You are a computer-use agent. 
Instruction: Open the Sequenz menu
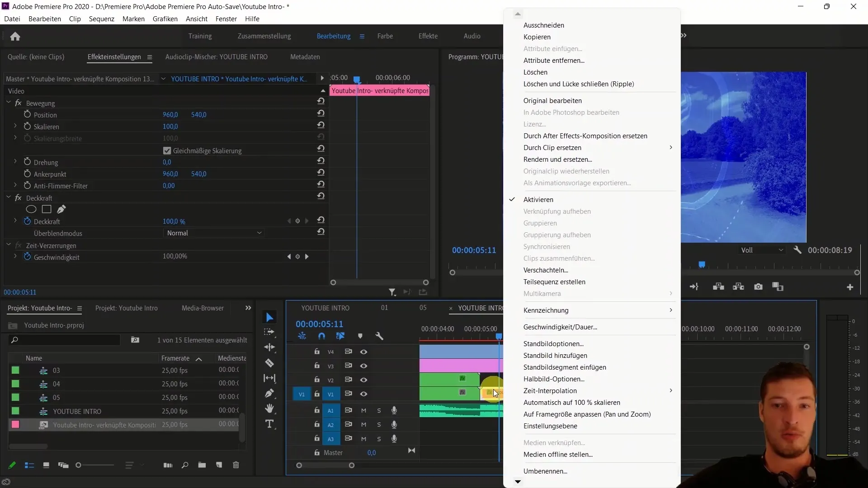(x=101, y=19)
